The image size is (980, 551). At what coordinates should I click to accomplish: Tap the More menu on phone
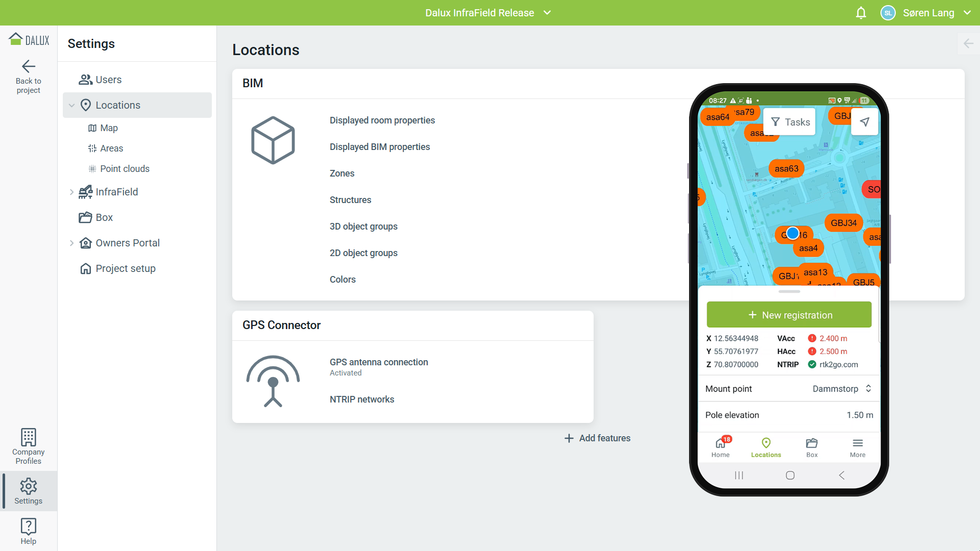tap(857, 447)
